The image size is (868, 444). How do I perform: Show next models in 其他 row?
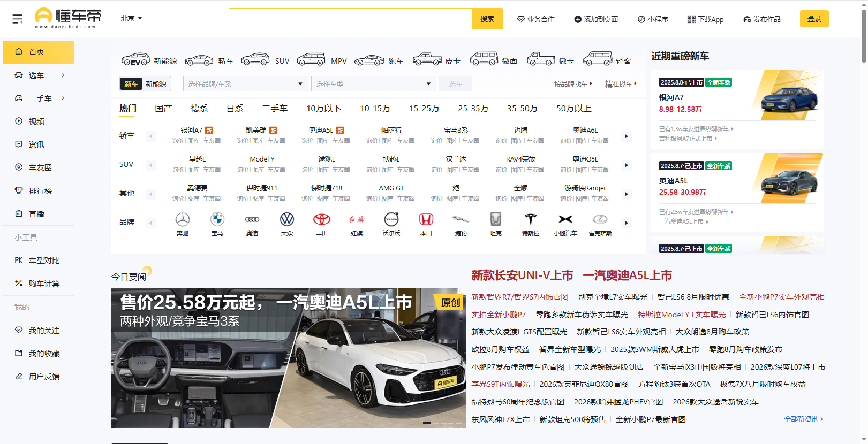[x=627, y=194]
